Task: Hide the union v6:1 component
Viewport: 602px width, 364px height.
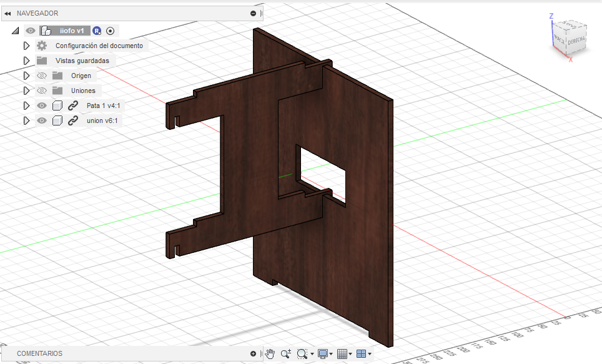Action: 42,121
